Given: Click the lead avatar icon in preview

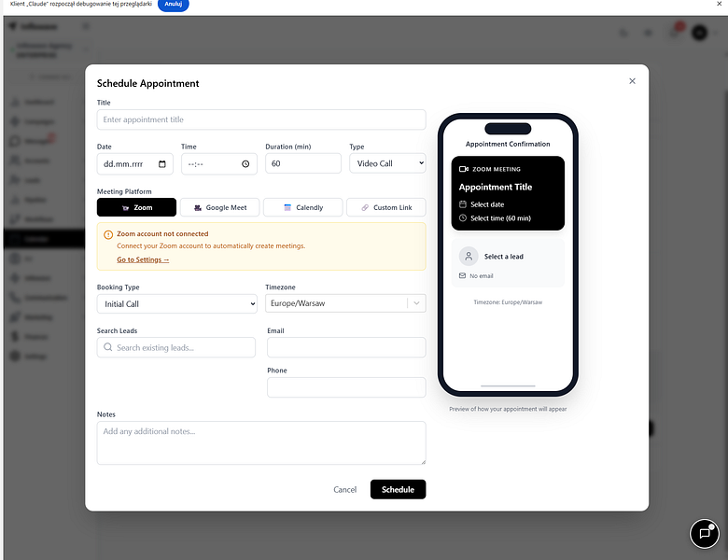Looking at the screenshot, I should (x=469, y=257).
